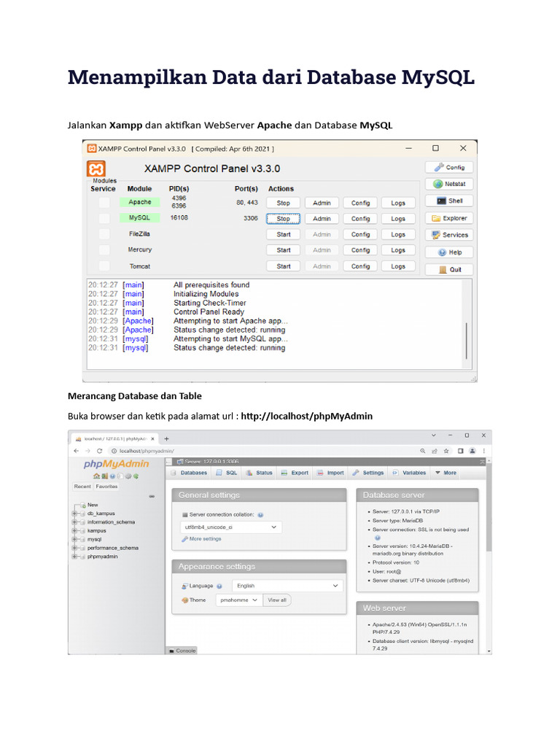Reload the browser page

99,452
